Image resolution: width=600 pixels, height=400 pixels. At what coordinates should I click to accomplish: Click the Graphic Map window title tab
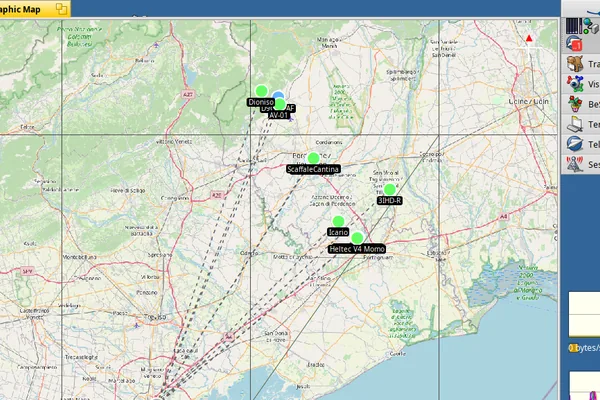tap(34, 9)
